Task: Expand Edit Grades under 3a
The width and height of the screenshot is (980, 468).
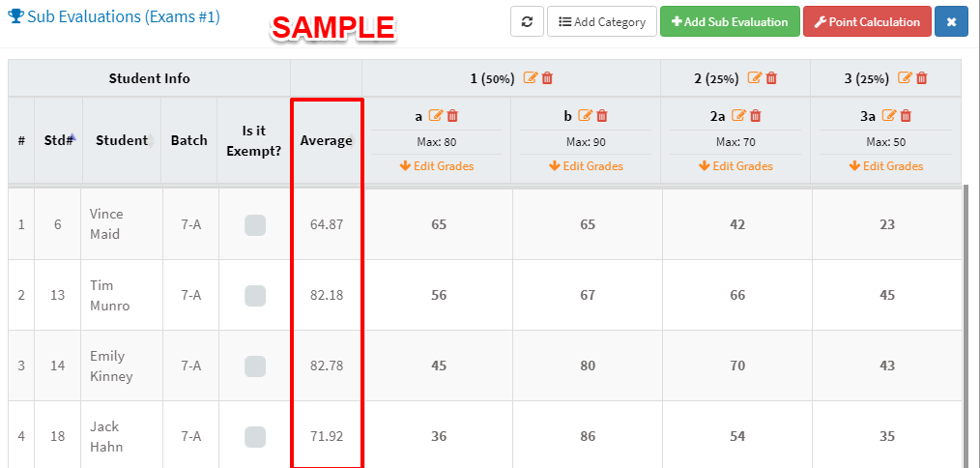Action: 886,166
